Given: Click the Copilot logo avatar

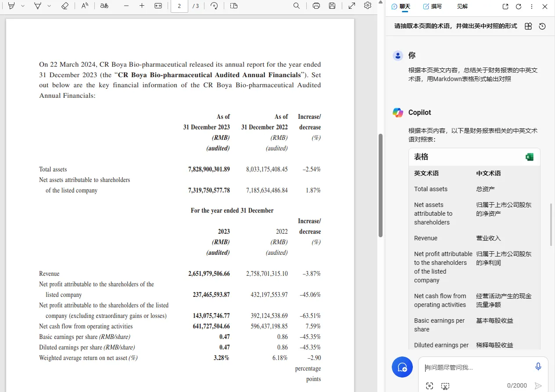Looking at the screenshot, I should click(x=398, y=113).
